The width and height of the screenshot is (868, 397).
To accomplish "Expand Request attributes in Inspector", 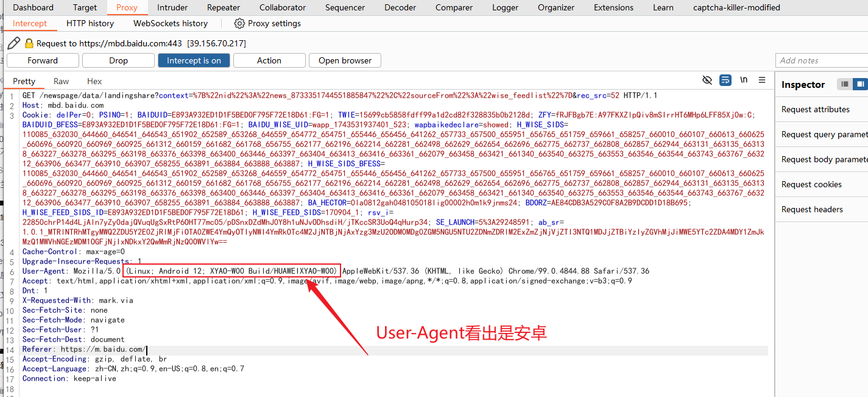I will point(816,109).
